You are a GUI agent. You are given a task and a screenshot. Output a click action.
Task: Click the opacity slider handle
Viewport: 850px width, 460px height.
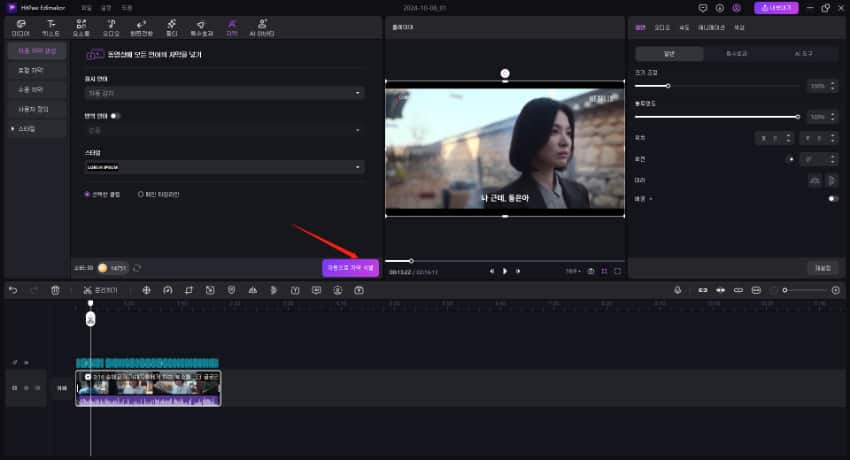[797, 117]
